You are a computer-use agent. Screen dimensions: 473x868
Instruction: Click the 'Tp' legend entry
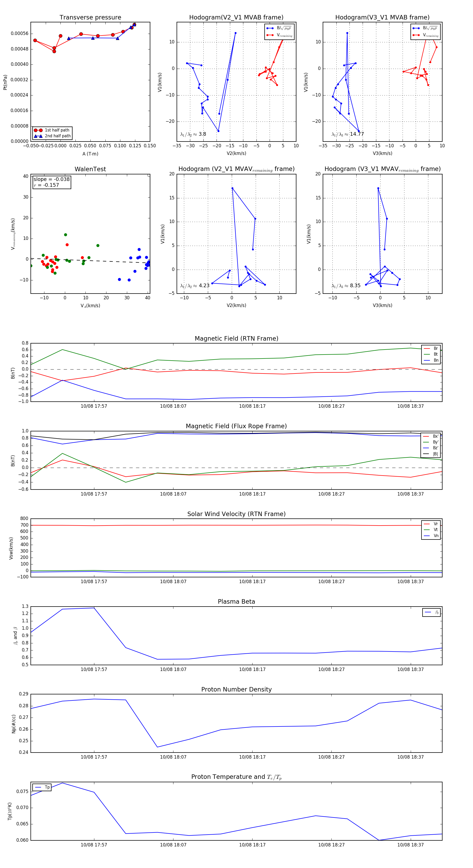click(x=42, y=787)
